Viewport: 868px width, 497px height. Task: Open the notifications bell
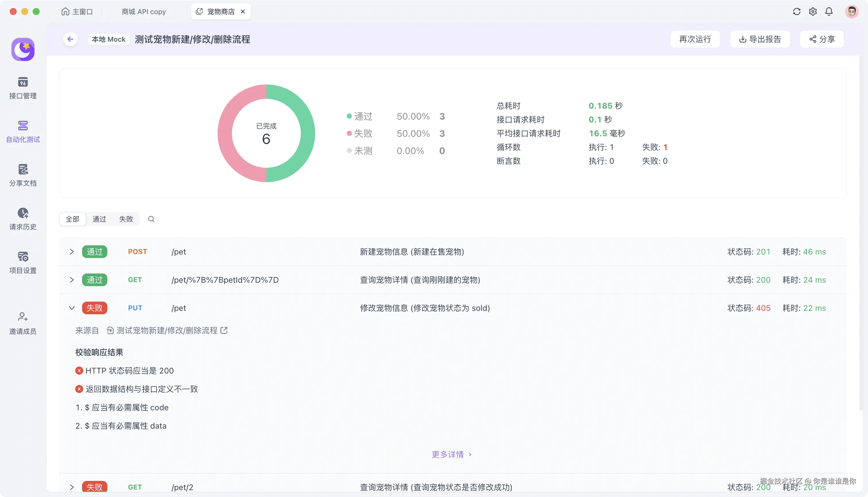(x=829, y=11)
